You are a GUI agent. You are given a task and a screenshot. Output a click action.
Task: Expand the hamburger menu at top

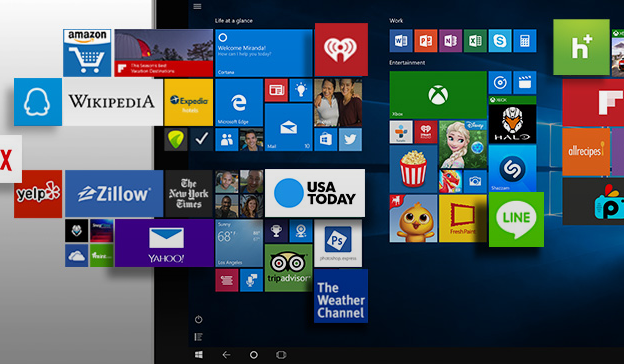pyautogui.click(x=197, y=6)
